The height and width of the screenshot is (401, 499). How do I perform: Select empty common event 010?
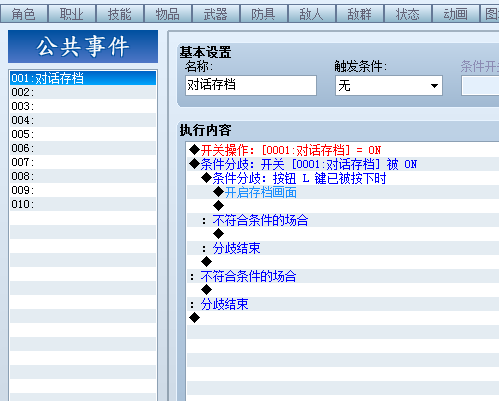point(83,204)
